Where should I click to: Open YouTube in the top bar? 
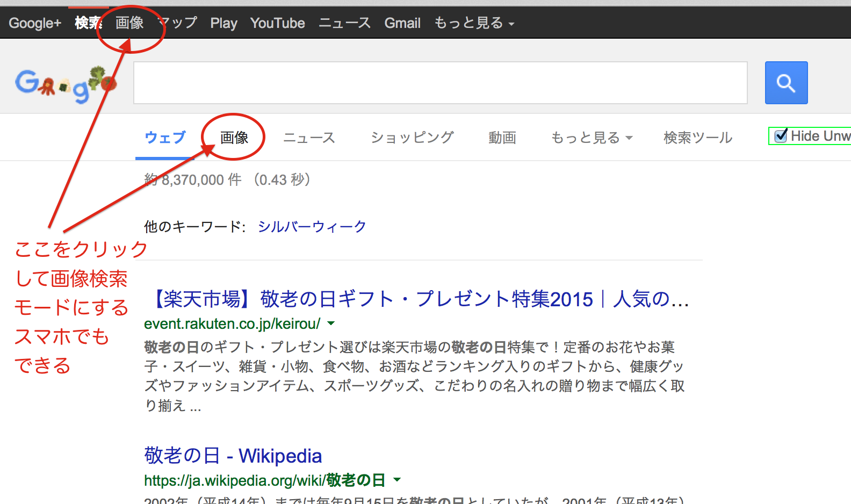pos(277,23)
